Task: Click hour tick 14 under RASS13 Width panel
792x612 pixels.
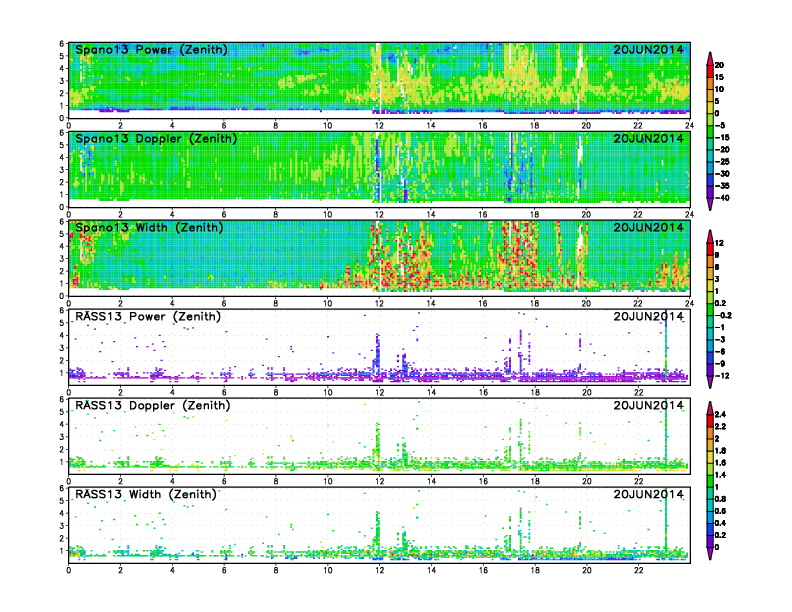Action: pyautogui.click(x=431, y=570)
